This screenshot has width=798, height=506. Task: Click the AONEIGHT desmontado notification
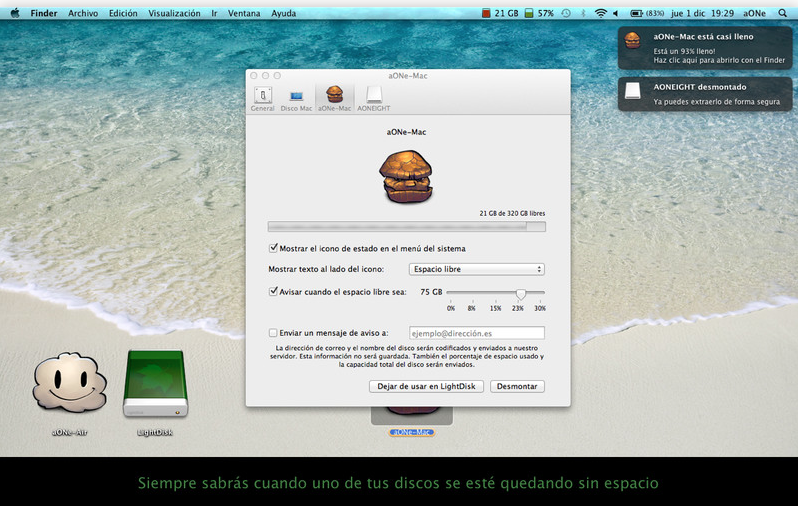point(705,94)
